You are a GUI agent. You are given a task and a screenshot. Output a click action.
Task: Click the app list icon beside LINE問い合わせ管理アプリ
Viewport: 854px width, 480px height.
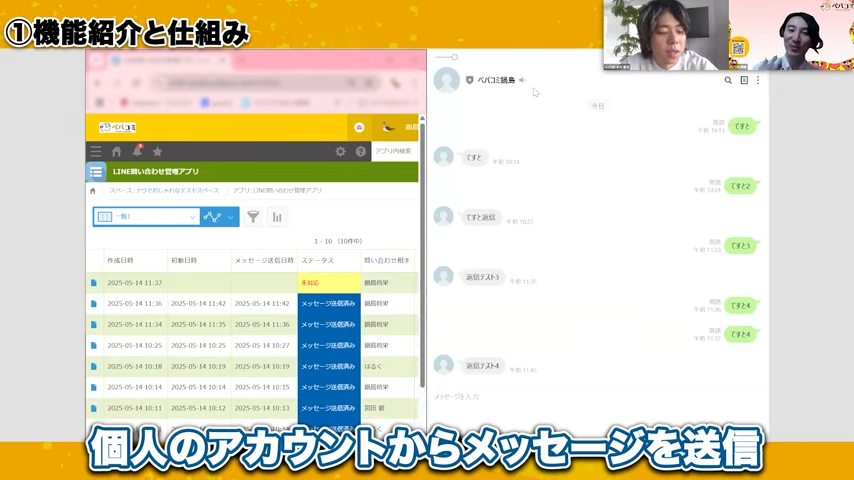click(96, 172)
